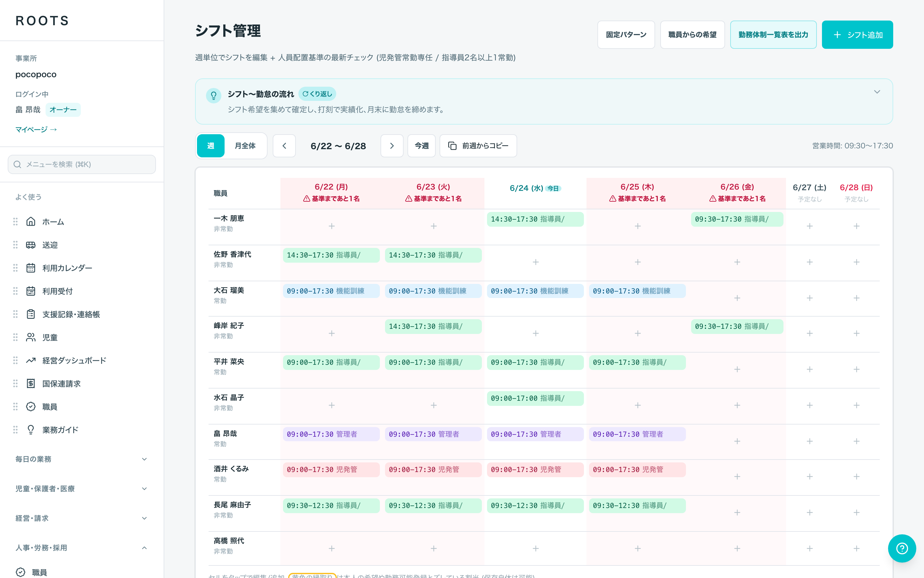Click the 利用受付 icon
The height and width of the screenshot is (578, 924).
30,291
